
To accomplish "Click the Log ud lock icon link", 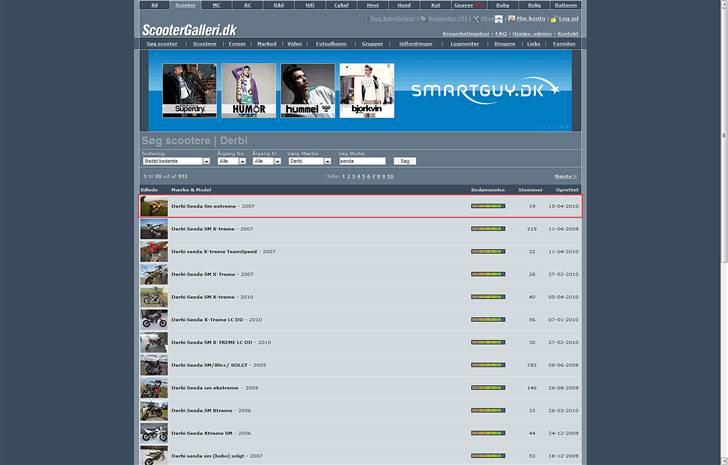I will (553, 18).
